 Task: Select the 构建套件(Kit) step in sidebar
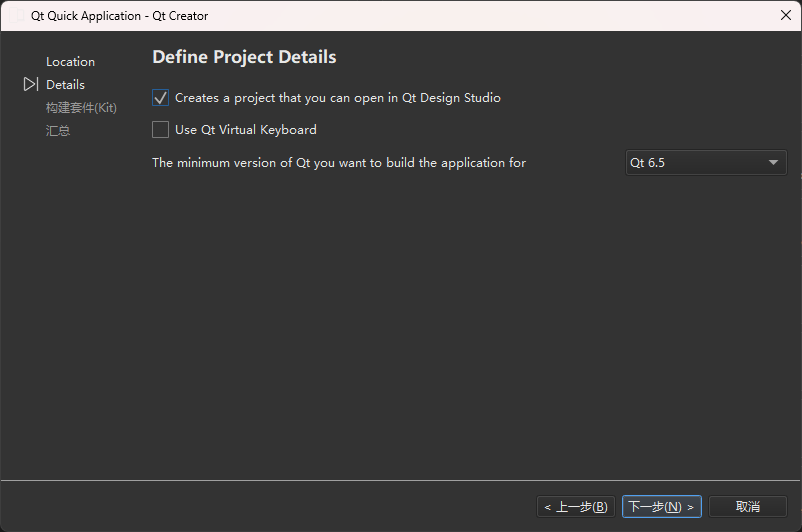[81, 107]
